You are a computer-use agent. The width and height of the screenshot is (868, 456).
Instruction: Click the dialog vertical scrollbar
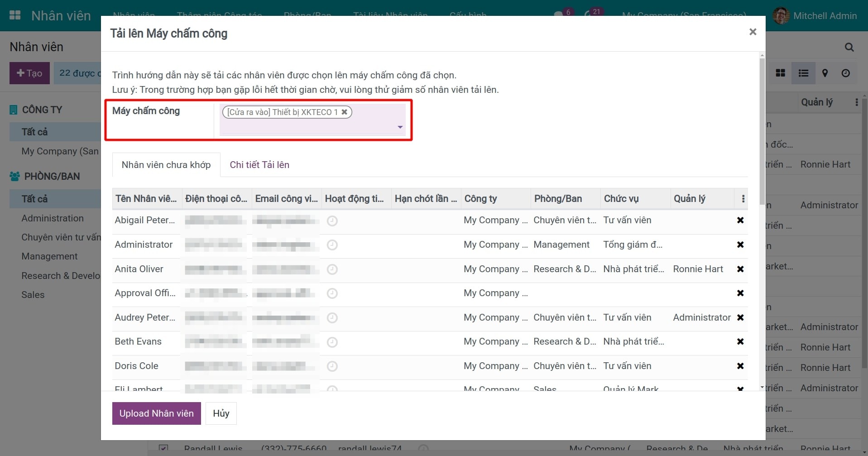(762, 131)
